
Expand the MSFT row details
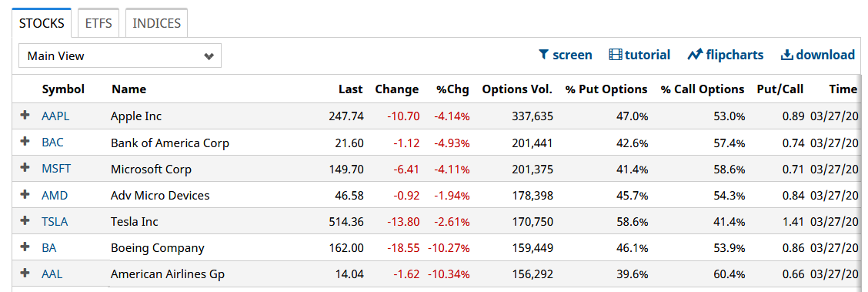tap(25, 168)
